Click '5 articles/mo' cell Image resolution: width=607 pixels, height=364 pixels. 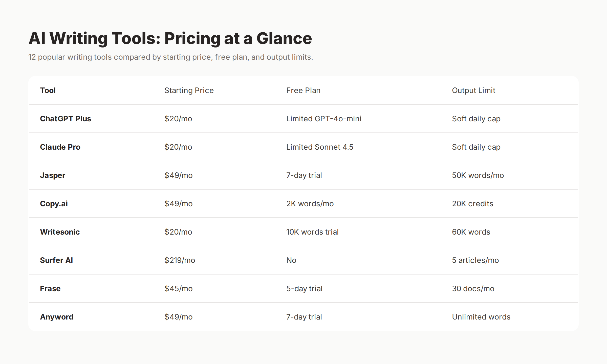(x=475, y=260)
